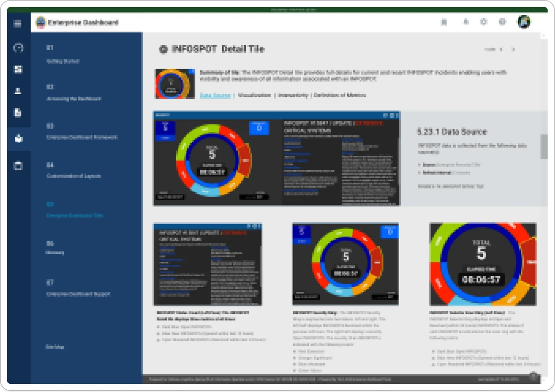Jump to the Interactivity section link
Screen dimensions: 555x392
[x=293, y=95]
